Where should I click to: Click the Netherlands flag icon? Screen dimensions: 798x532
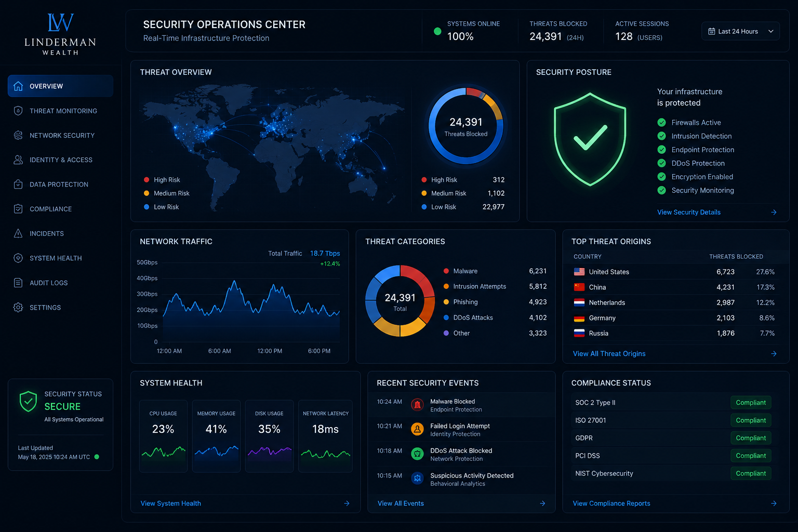pyautogui.click(x=579, y=302)
